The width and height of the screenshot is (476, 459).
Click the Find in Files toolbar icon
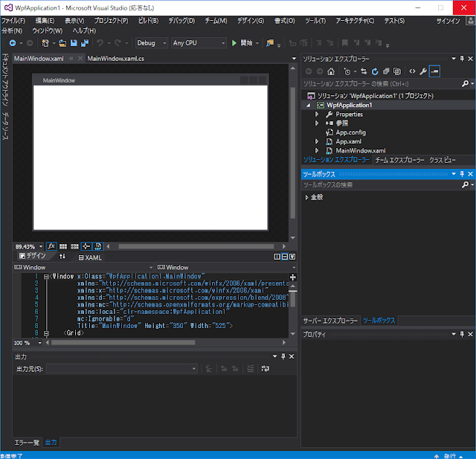(x=269, y=43)
